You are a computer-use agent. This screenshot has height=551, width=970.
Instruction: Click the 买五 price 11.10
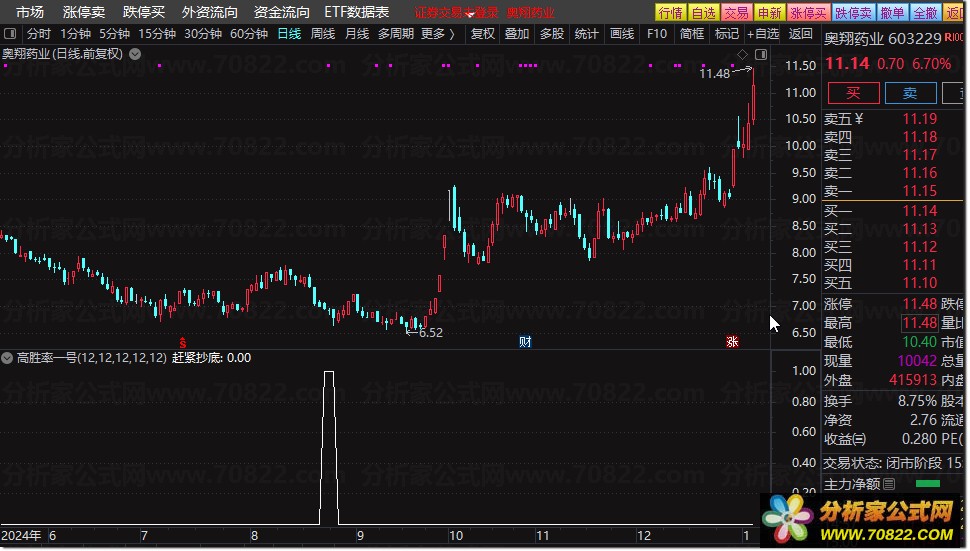[919, 283]
